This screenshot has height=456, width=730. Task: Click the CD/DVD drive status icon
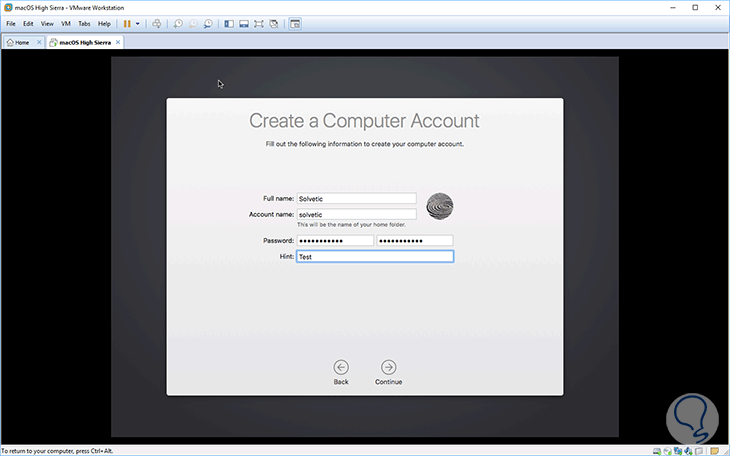point(668,451)
